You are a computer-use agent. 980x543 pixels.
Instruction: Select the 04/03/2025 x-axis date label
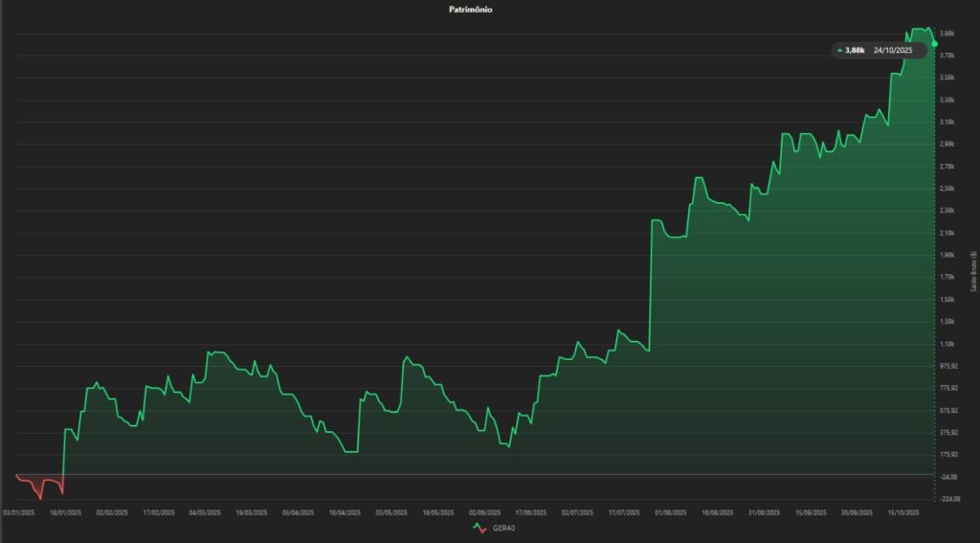pos(205,513)
